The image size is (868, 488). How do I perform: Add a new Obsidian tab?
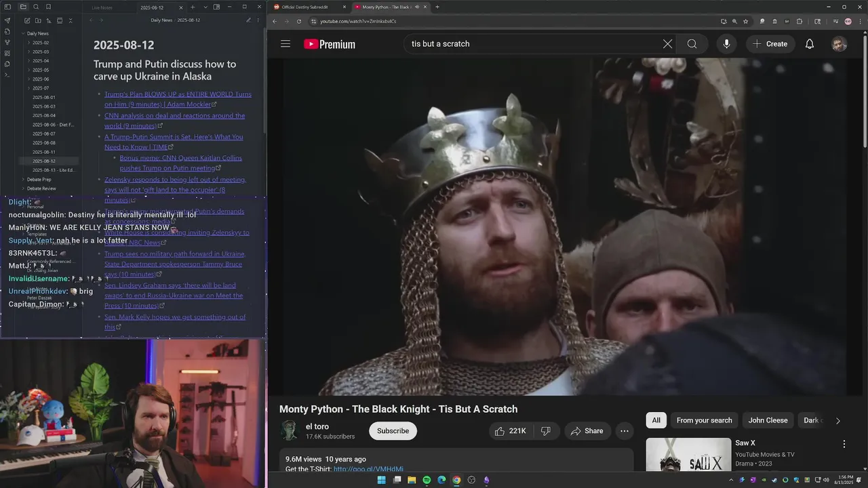[193, 7]
